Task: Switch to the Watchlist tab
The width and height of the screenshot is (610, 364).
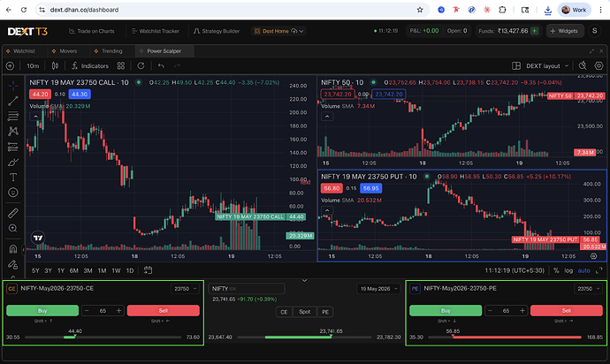Action: click(x=20, y=51)
